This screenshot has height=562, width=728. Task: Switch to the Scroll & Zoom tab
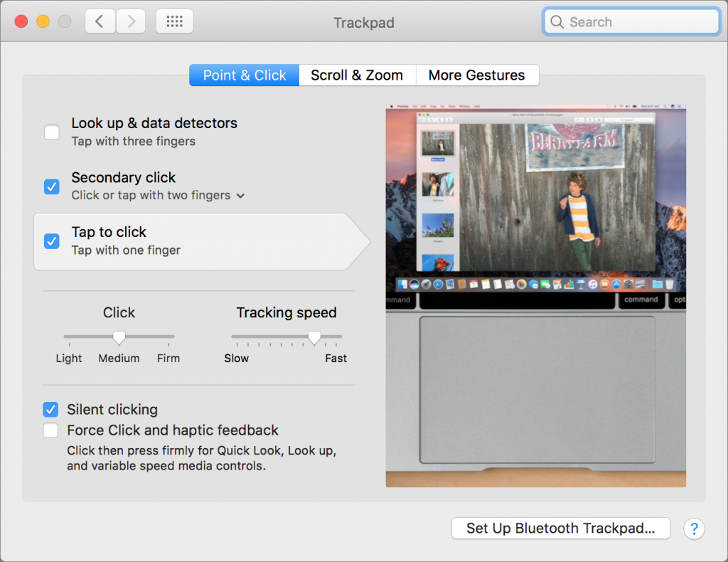click(x=357, y=75)
